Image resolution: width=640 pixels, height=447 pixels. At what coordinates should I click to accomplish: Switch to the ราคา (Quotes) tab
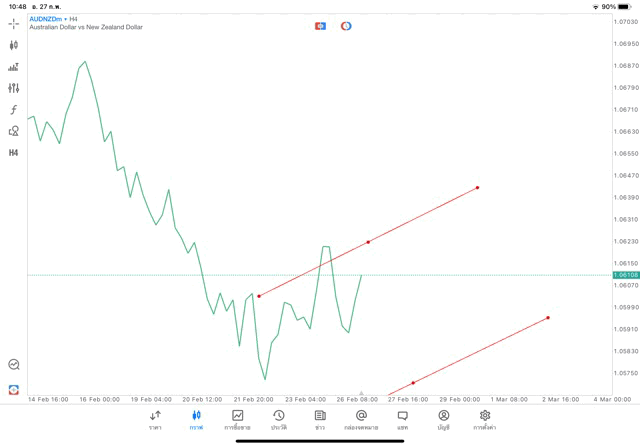click(155, 419)
